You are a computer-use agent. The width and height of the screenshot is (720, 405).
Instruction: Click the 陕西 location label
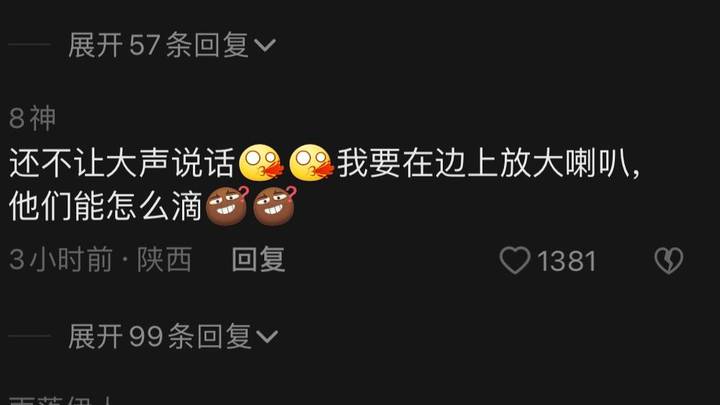[164, 259]
